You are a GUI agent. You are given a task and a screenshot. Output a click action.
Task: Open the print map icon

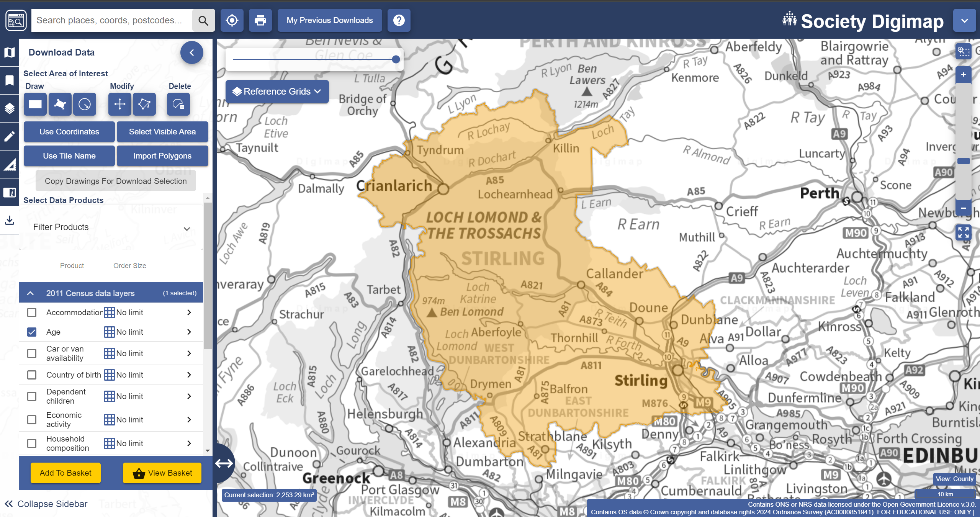click(260, 20)
